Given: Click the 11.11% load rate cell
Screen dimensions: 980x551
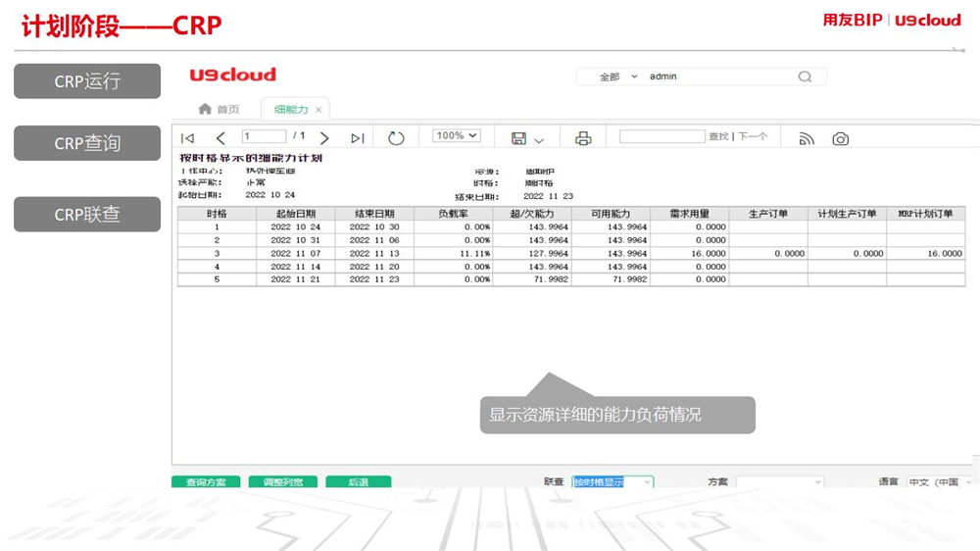Looking at the screenshot, I should (x=453, y=253).
